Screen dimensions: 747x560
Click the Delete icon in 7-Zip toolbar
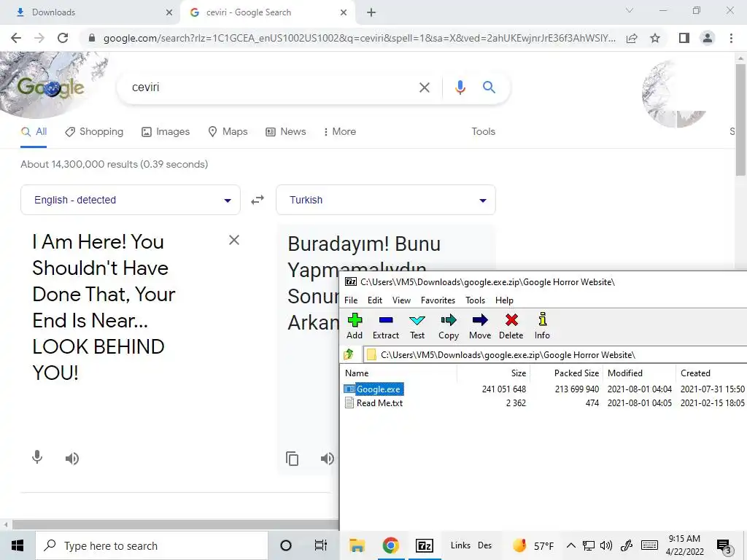click(x=511, y=326)
